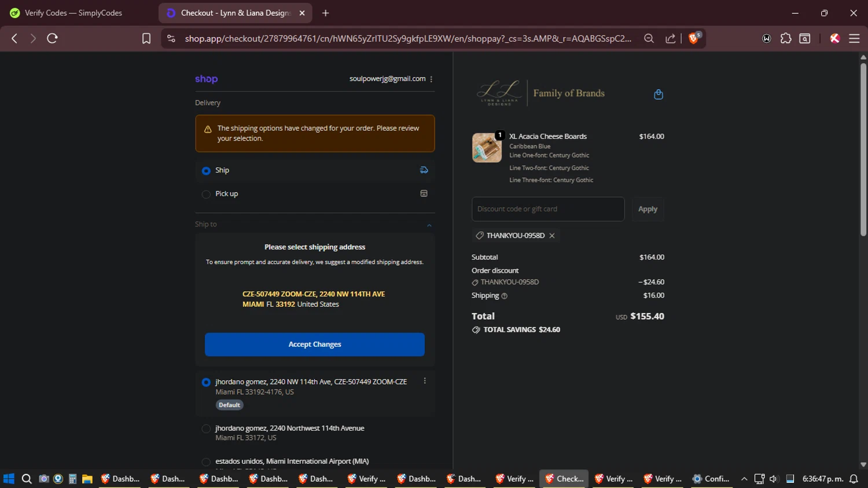Select the 2240 Northwest 114th Avenue address
The width and height of the screenshot is (868, 488).
(206, 429)
